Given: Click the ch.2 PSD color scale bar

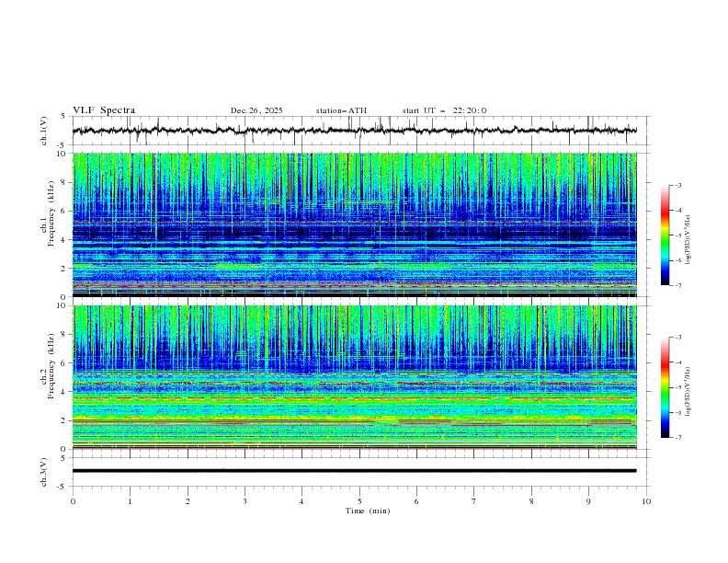Looking at the screenshot, I should (665, 387).
